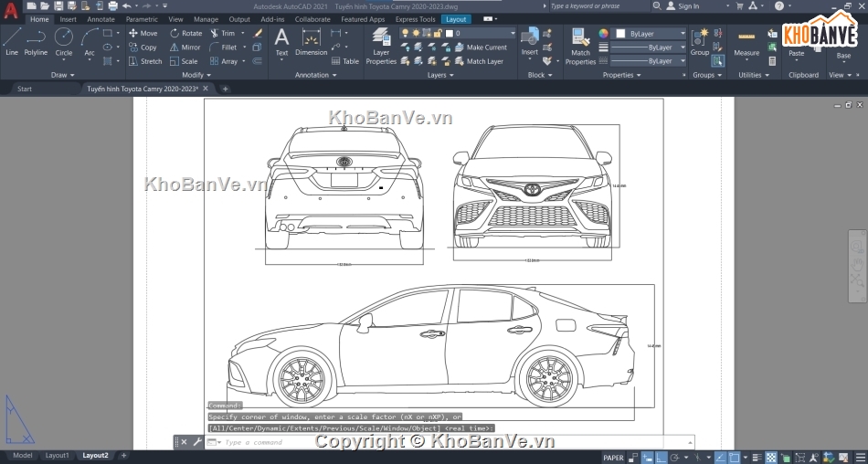Select the Circle tool

pyautogui.click(x=64, y=42)
